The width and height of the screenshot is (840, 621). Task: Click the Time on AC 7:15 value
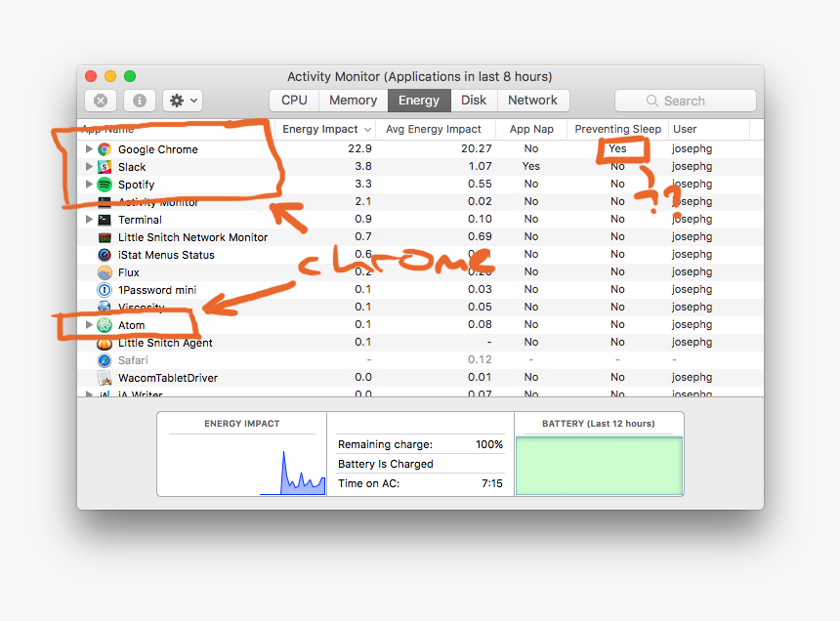pyautogui.click(x=491, y=483)
